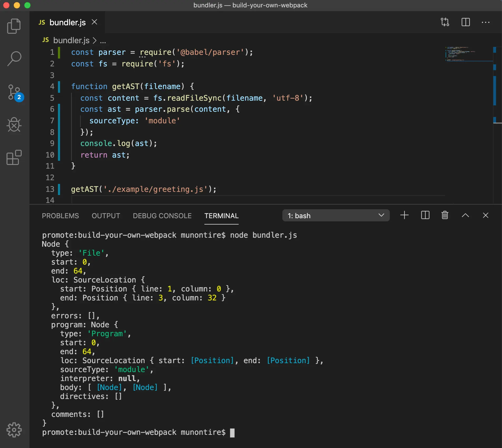Split the editor to the right
The image size is (502, 448).
click(465, 22)
